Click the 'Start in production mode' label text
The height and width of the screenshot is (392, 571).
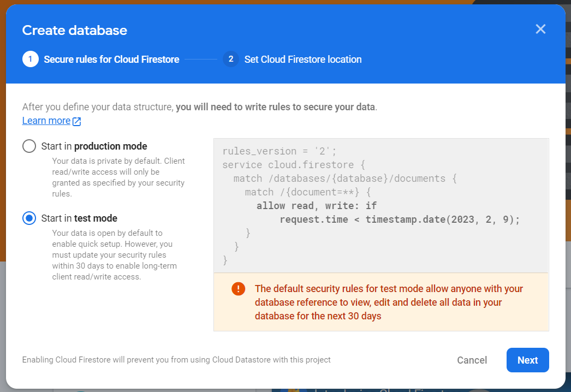click(x=94, y=146)
